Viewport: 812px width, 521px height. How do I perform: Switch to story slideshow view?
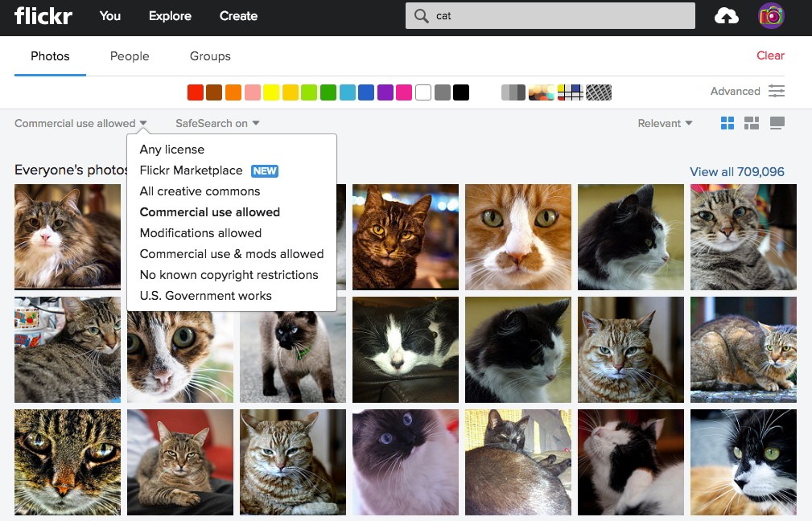tap(777, 123)
